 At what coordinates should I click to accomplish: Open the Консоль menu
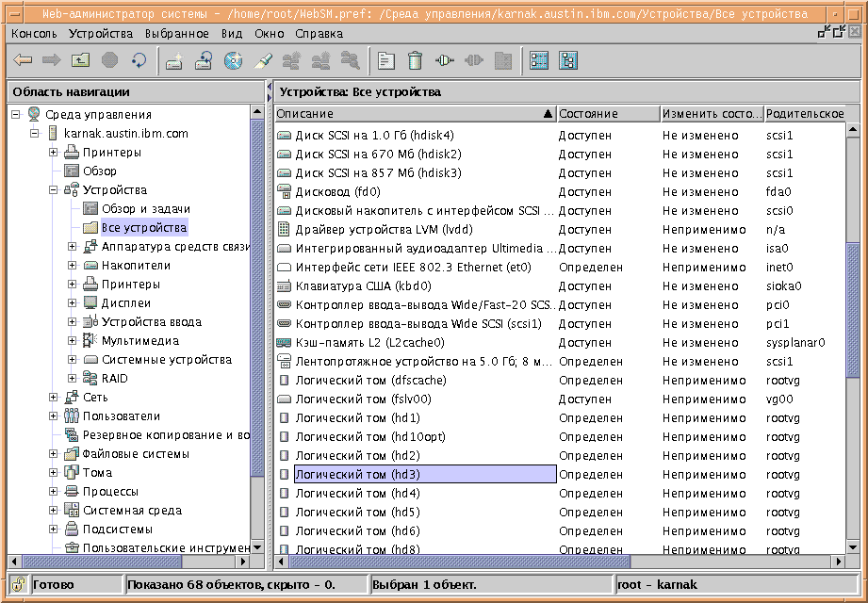34,33
